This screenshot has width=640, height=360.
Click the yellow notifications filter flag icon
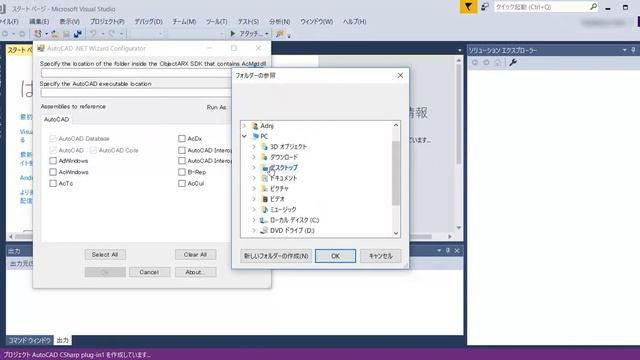[x=468, y=7]
